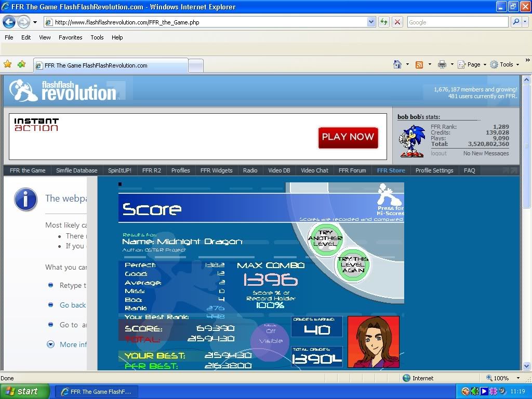Image resolution: width=532 pixels, height=399 pixels.
Task: Click the Home icon in toolbar
Action: pos(397,64)
